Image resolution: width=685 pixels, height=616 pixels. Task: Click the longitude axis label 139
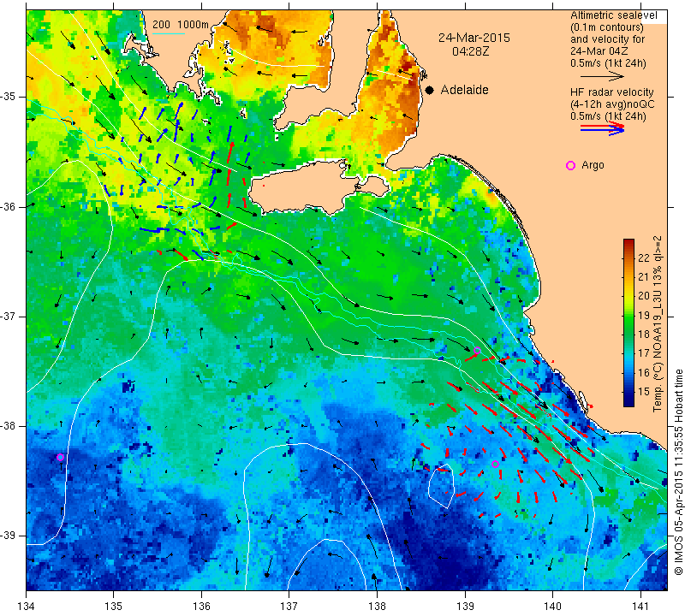pos(465,607)
